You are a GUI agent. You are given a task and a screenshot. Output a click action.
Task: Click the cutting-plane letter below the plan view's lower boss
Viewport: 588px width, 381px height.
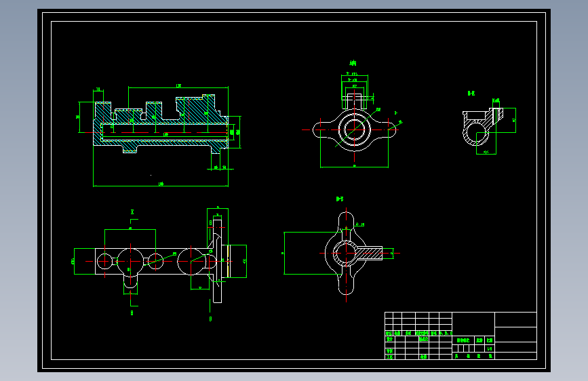pyautogui.click(x=132, y=313)
